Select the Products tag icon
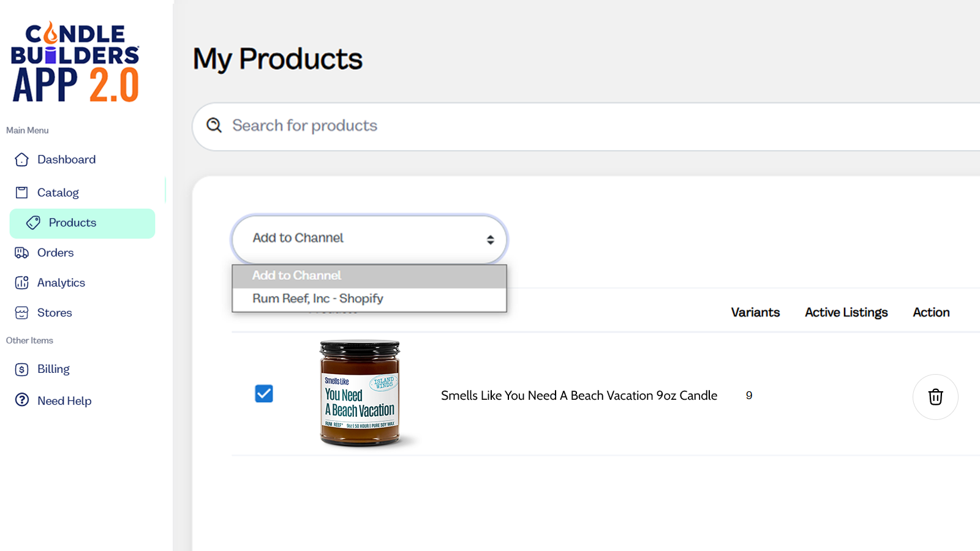The width and height of the screenshot is (980, 551). (x=35, y=223)
